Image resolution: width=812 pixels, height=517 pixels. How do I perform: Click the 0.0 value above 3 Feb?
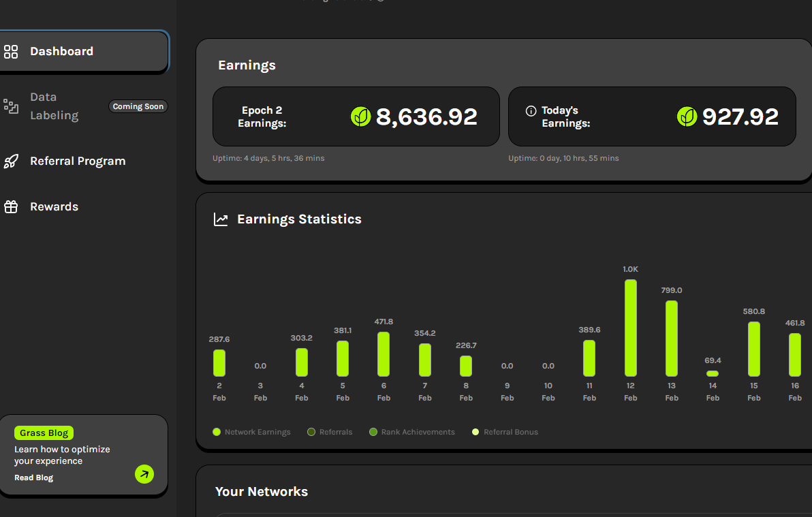pyautogui.click(x=260, y=366)
